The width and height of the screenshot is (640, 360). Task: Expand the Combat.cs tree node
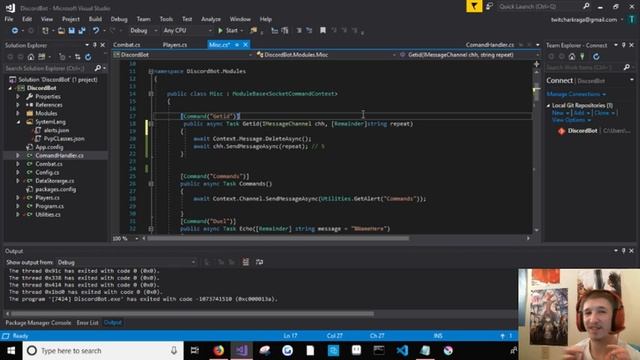18,164
